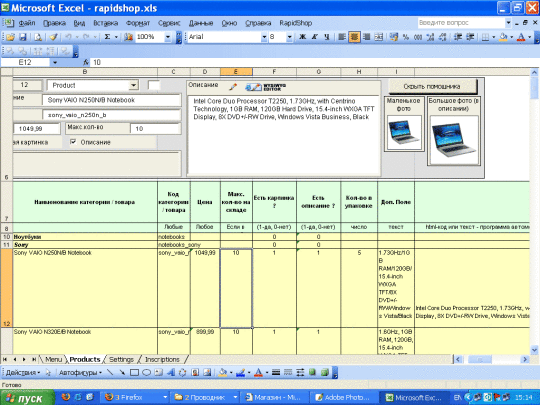Image resolution: width=540 pixels, height=405 pixels.
Task: Click the Borders icon in the toolbar
Action: point(485,37)
